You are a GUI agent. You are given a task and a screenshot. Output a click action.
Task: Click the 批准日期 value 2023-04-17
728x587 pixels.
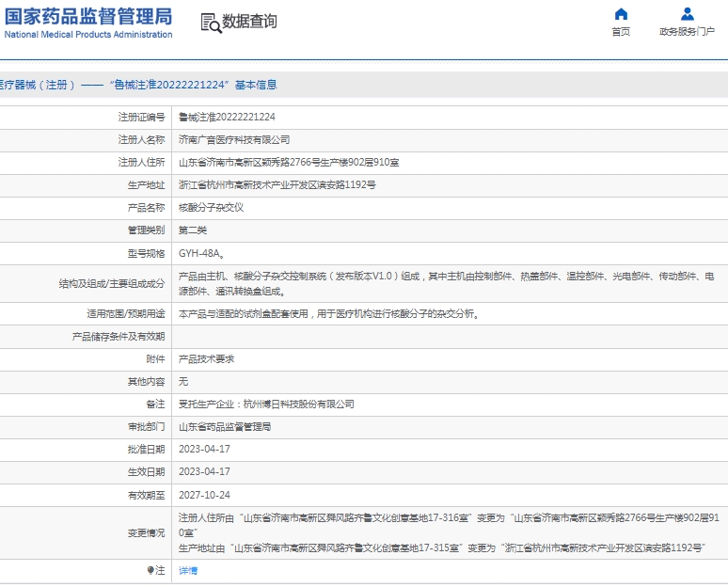pyautogui.click(x=204, y=450)
